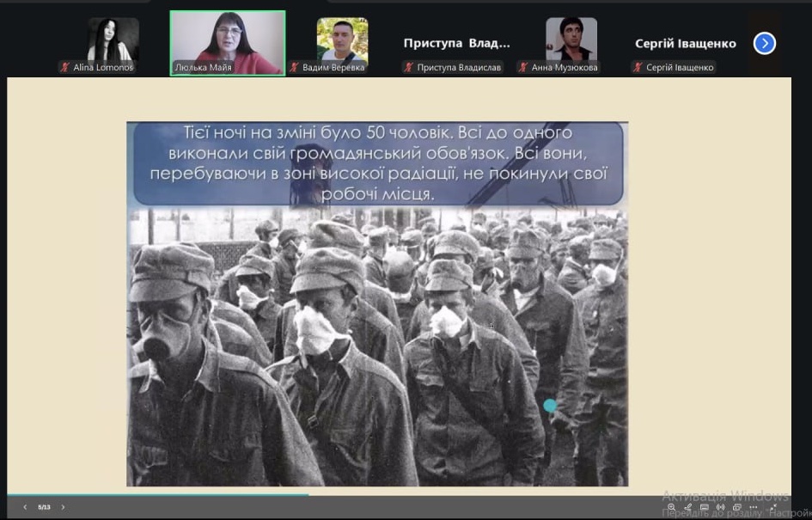Click Приступа Владислав participant tile
This screenshot has height=520, width=812.
(457, 45)
